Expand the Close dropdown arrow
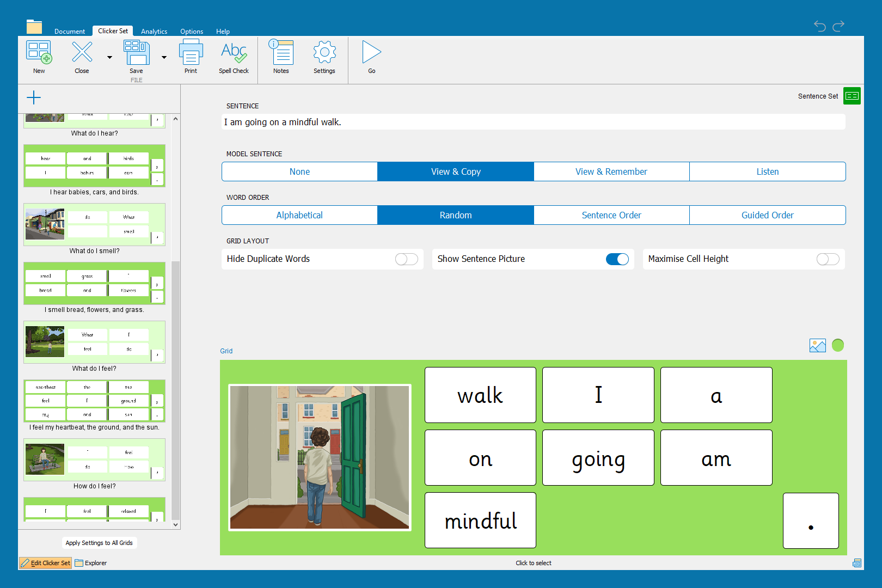This screenshot has width=882, height=588. [x=109, y=57]
